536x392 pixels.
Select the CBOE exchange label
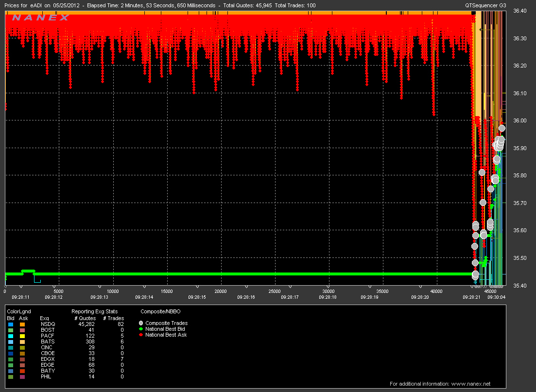coord(48,353)
